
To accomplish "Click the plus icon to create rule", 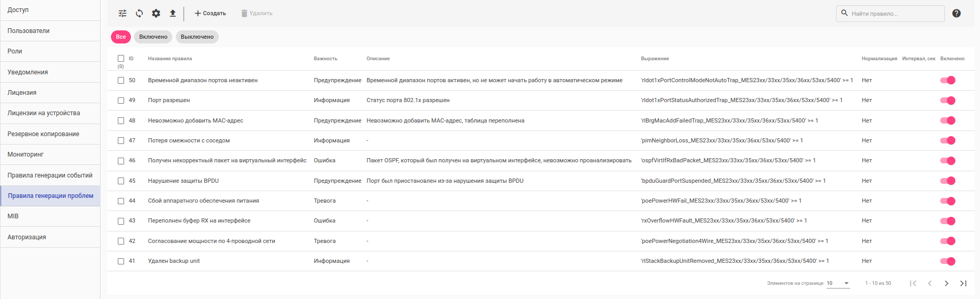I will (198, 14).
